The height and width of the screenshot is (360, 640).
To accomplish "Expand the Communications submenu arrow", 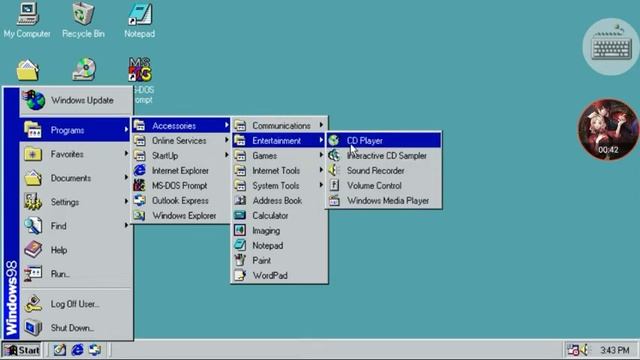I will [321, 125].
